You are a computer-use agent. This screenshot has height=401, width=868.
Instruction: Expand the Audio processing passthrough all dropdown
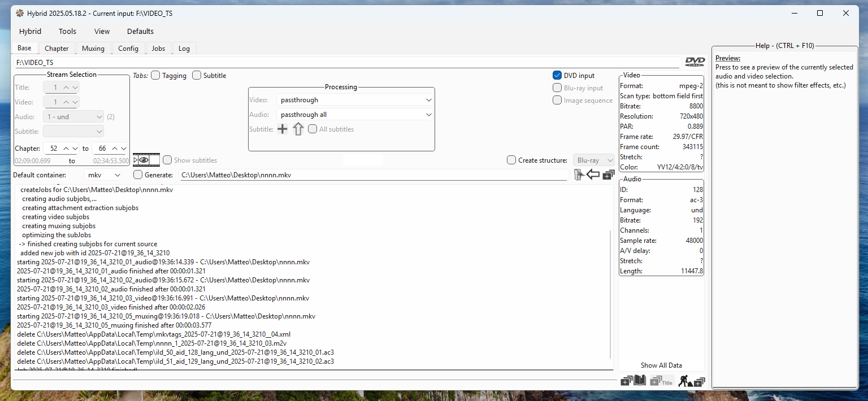tap(356, 115)
